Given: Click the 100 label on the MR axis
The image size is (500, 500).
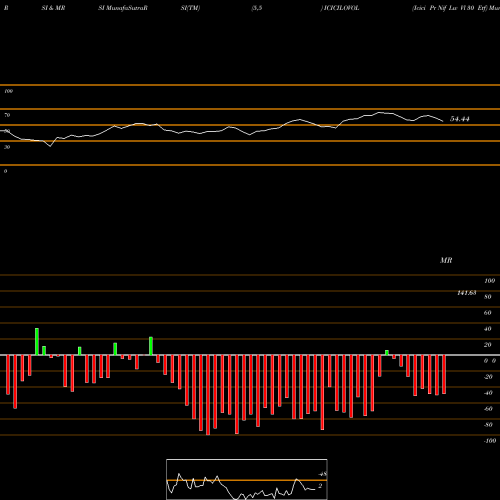Looking at the screenshot, I should tap(490, 281).
